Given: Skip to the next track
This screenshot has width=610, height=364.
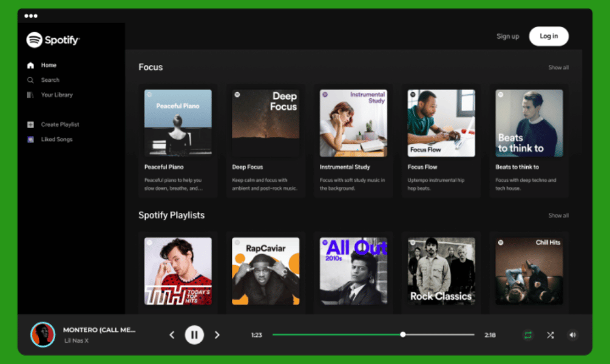Looking at the screenshot, I should [217, 335].
